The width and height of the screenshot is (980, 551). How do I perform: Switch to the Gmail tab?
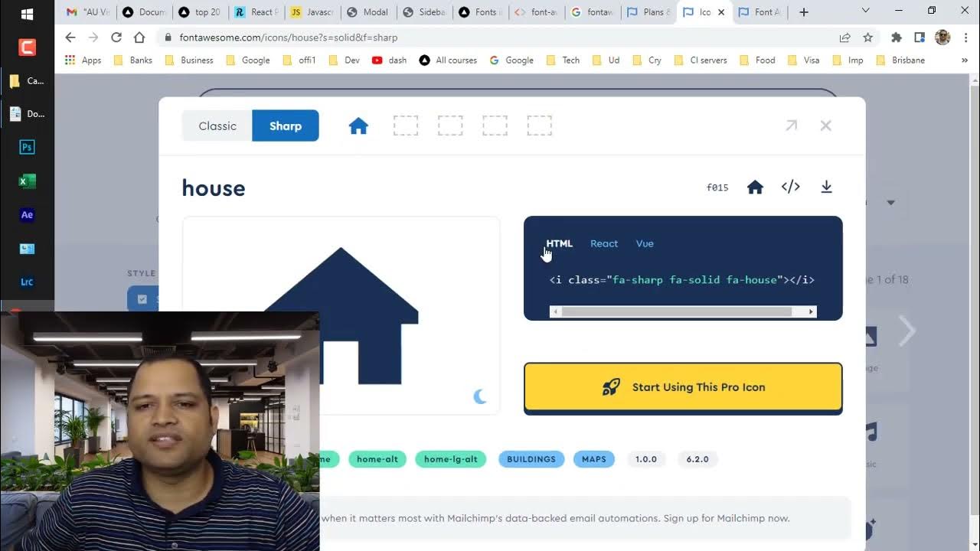click(x=88, y=11)
